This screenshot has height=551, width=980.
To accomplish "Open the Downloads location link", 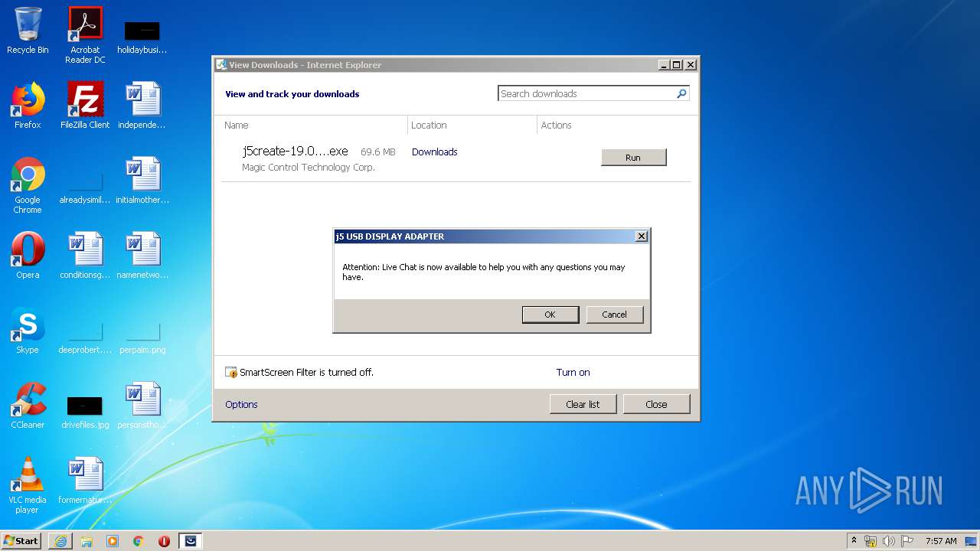I will (x=434, y=152).
